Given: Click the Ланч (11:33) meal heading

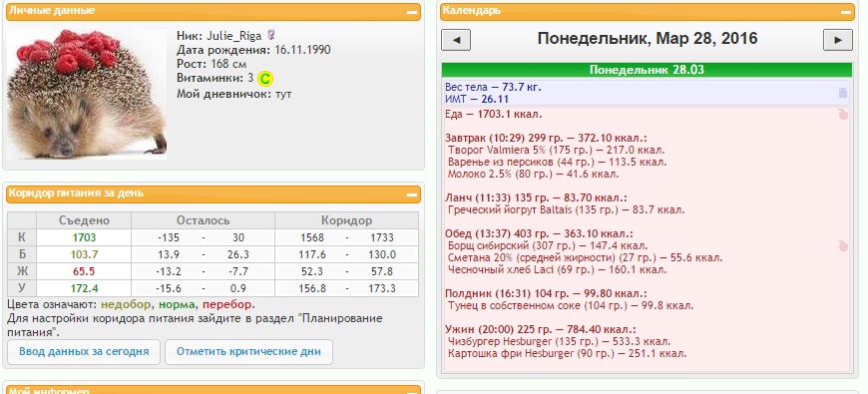Looking at the screenshot, I should coord(536,197).
